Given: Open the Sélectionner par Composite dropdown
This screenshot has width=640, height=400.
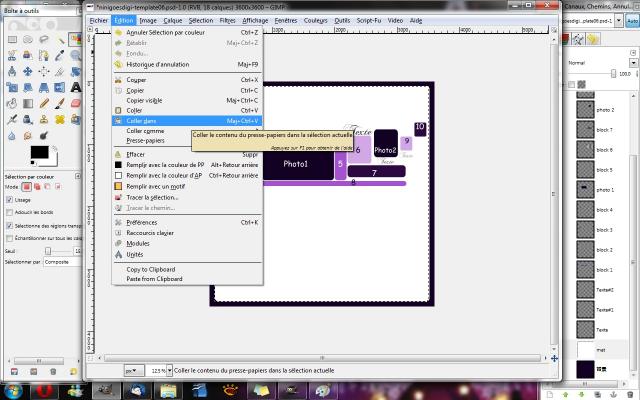Looking at the screenshot, I should (x=62, y=262).
